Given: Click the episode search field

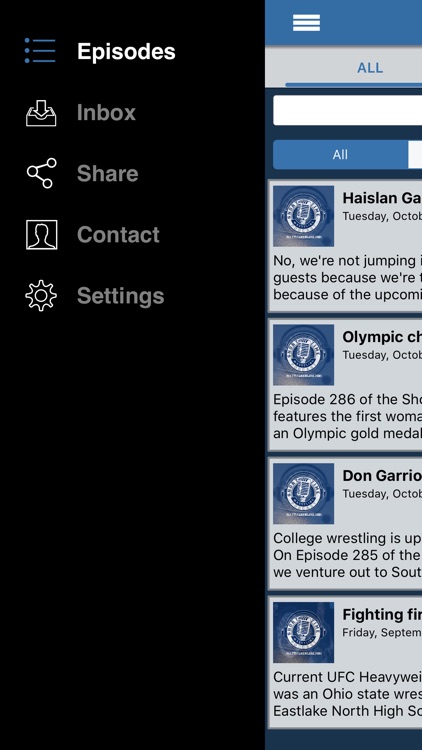Looking at the screenshot, I should coord(347,110).
